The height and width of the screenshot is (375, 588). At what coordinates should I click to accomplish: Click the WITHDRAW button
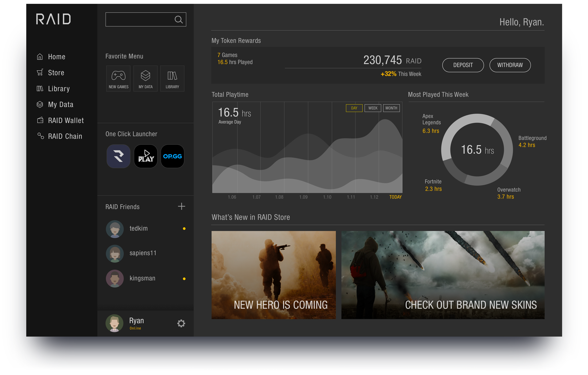point(510,65)
